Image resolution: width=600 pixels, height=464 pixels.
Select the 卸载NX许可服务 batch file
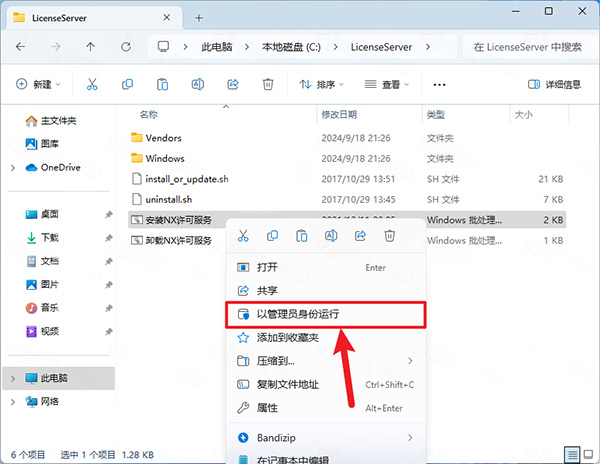point(171,241)
